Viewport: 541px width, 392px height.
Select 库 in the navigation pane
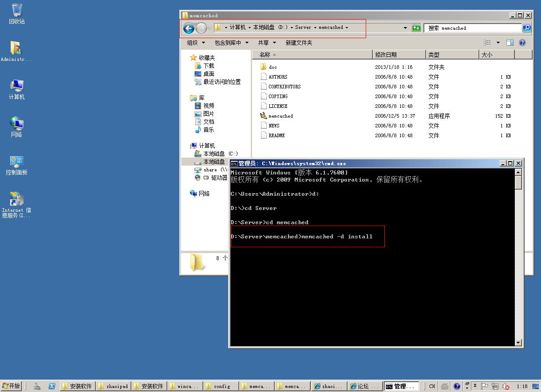201,98
